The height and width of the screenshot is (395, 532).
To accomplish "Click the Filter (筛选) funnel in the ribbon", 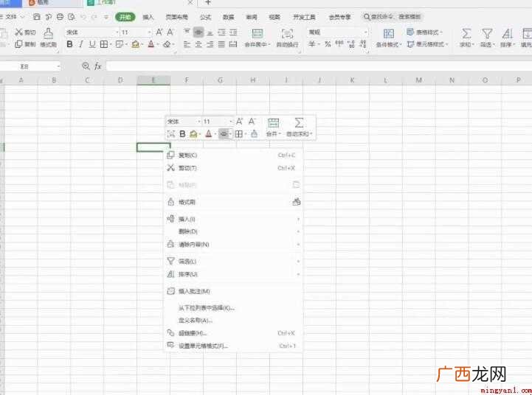I will [487, 34].
